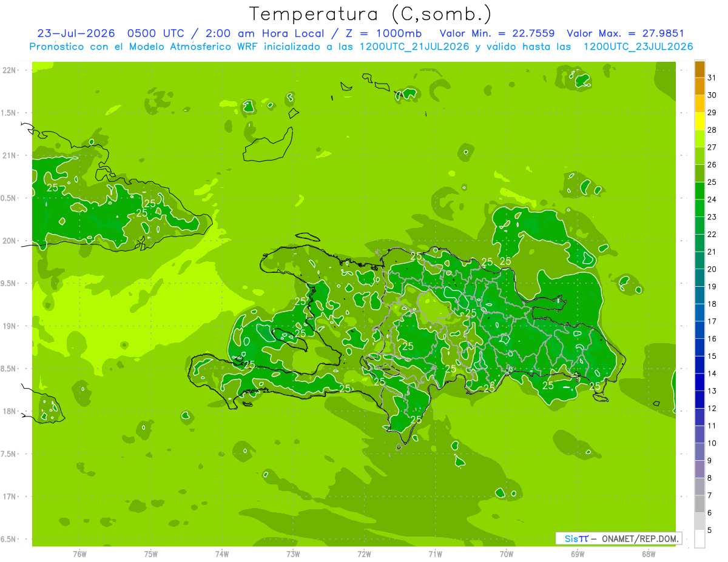The width and height of the screenshot is (728, 562).
Task: Click the legend value "5"
Action: click(710, 530)
